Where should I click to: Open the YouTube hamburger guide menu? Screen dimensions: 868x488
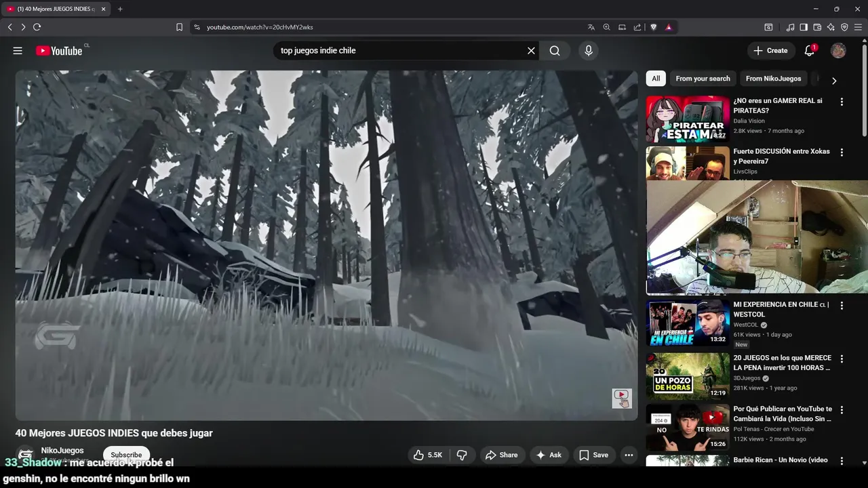[18, 51]
